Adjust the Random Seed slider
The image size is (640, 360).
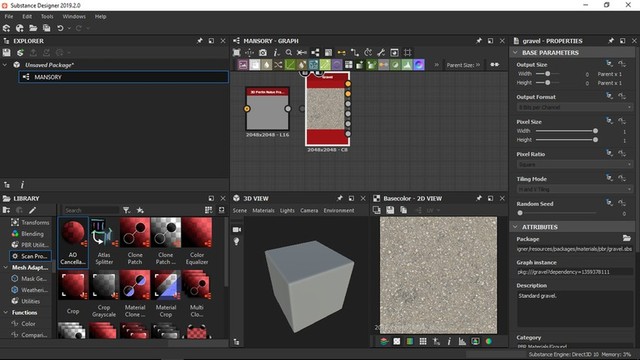[x=558, y=213]
